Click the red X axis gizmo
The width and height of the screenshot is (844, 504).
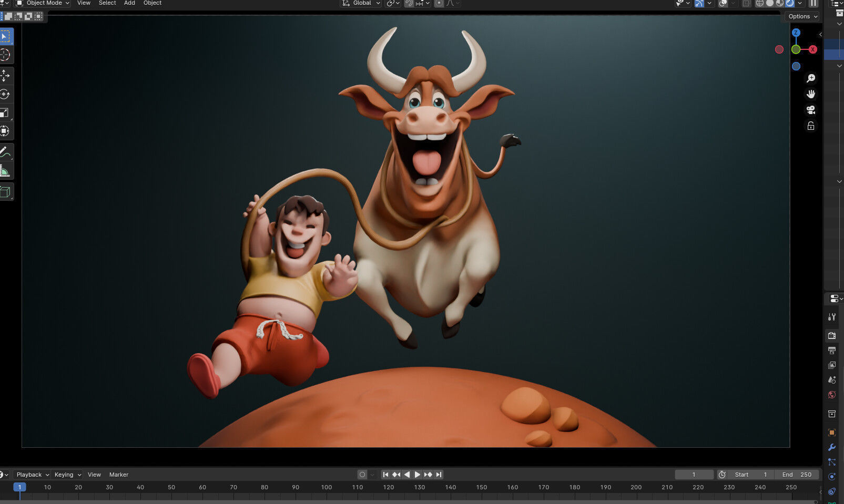(813, 49)
